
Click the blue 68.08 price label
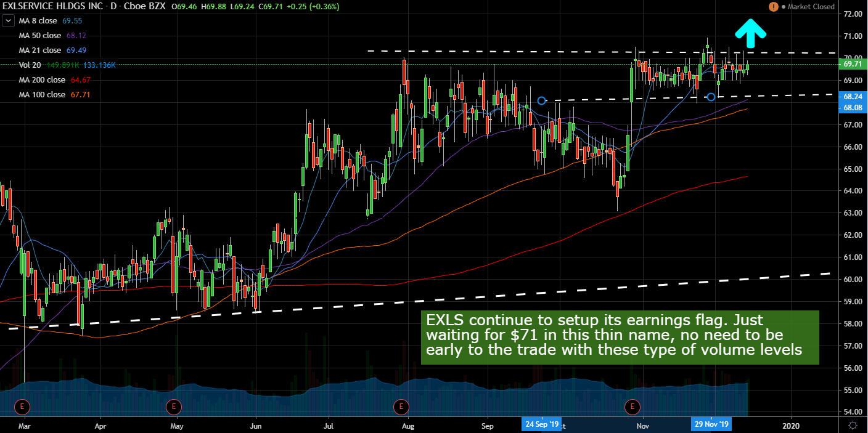click(852, 107)
